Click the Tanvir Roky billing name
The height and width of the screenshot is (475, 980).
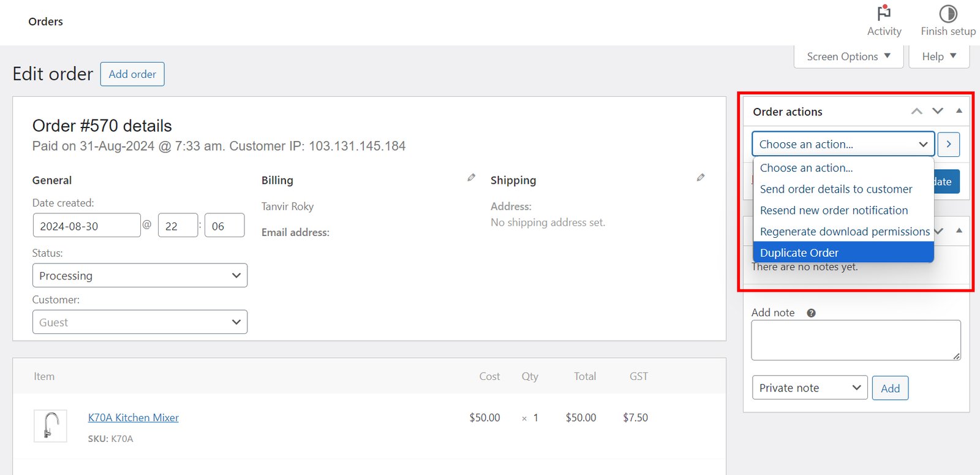pos(287,207)
